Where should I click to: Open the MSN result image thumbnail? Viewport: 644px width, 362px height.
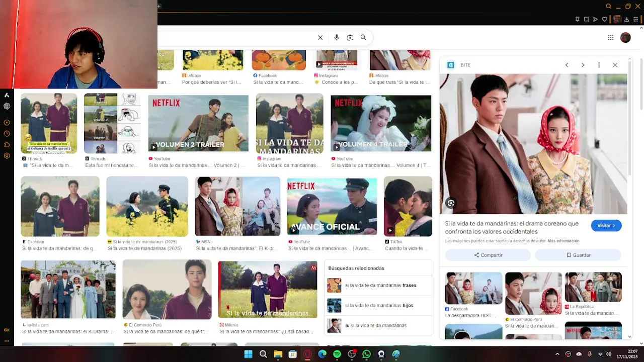(x=237, y=206)
